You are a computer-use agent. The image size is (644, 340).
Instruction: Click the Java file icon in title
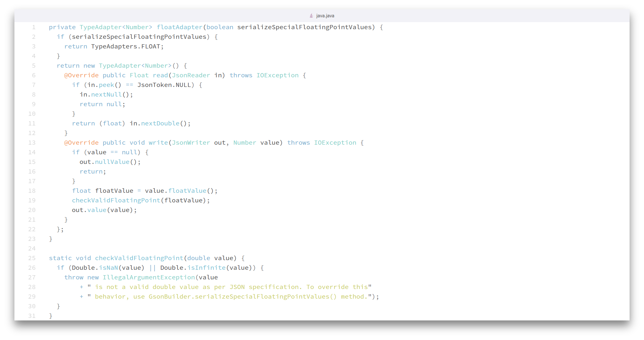[x=311, y=16]
